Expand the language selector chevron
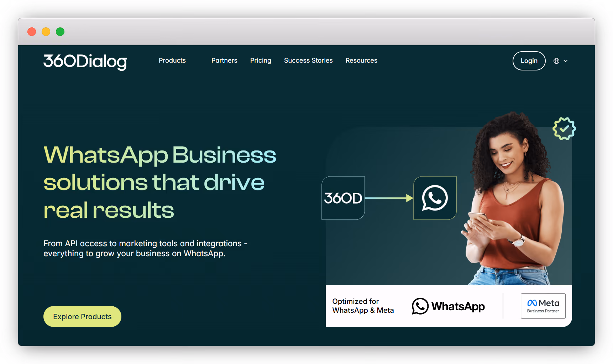The width and height of the screenshot is (613, 364). (566, 61)
